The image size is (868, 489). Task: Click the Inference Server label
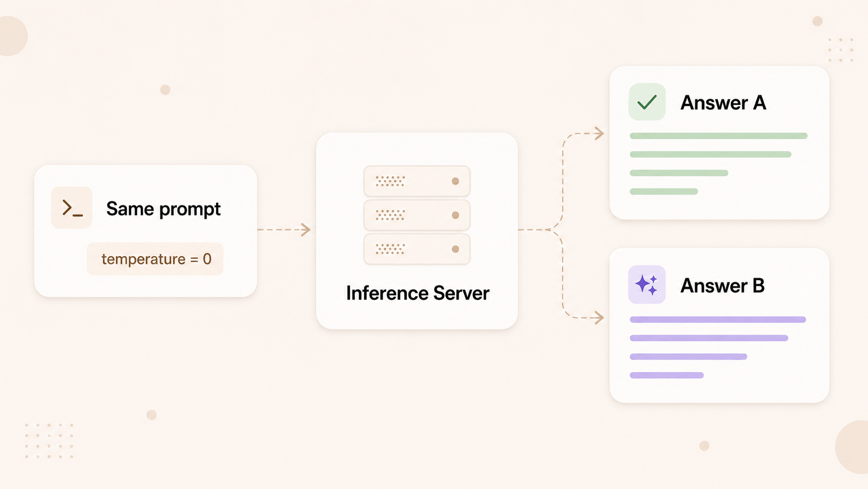[417, 293]
